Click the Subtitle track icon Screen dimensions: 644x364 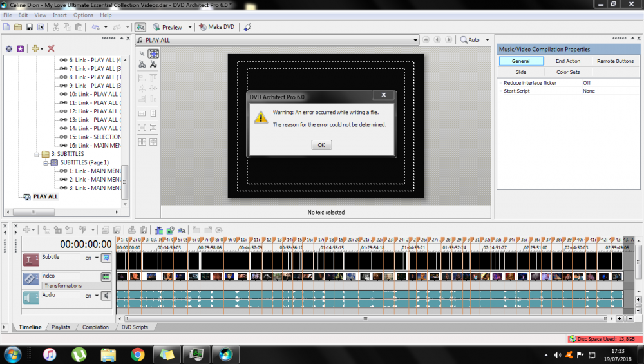coord(31,260)
